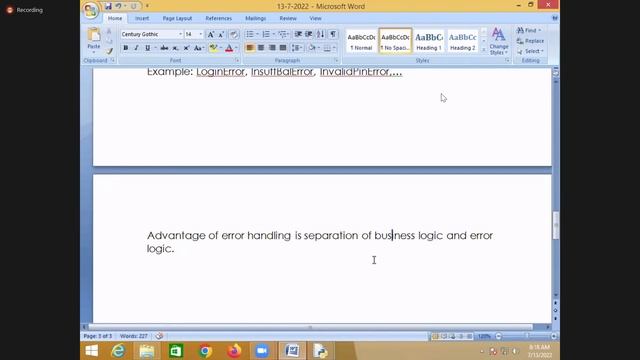Toggle Show/Hide paragraph marks
The width and height of the screenshot is (640, 360).
pos(333,34)
